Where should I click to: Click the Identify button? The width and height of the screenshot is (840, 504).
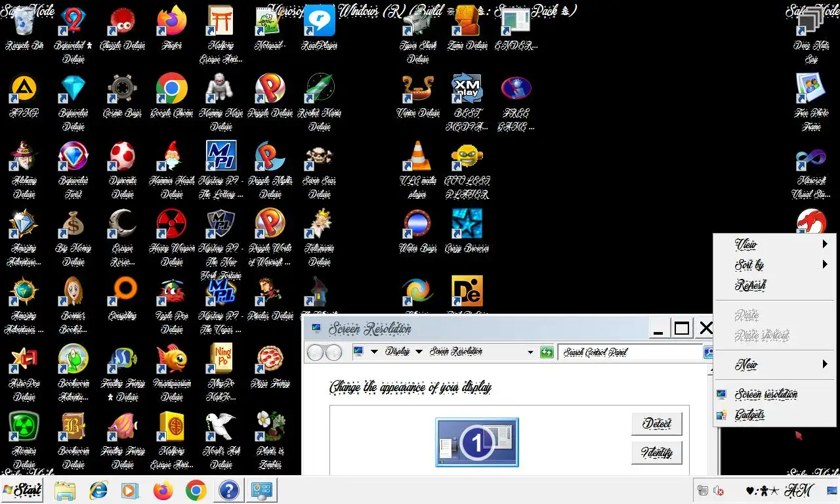point(657,452)
